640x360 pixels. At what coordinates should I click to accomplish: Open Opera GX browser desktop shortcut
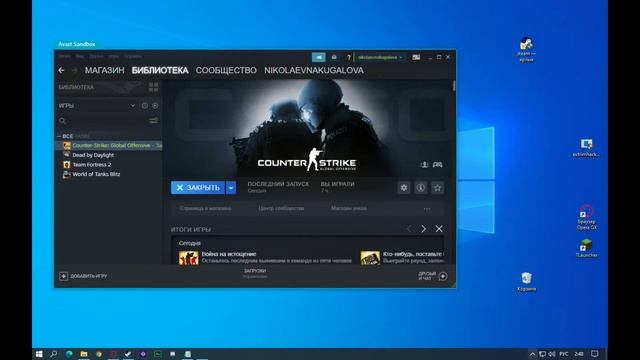(x=587, y=218)
